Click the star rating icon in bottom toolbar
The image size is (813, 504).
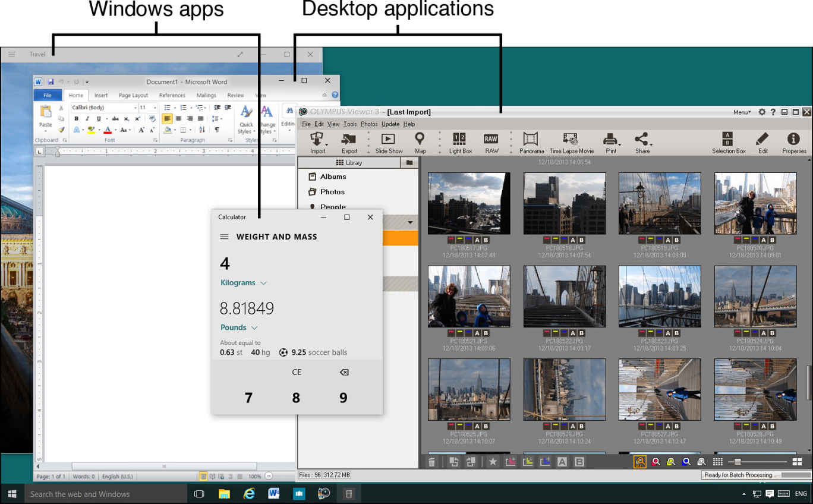pyautogui.click(x=493, y=462)
